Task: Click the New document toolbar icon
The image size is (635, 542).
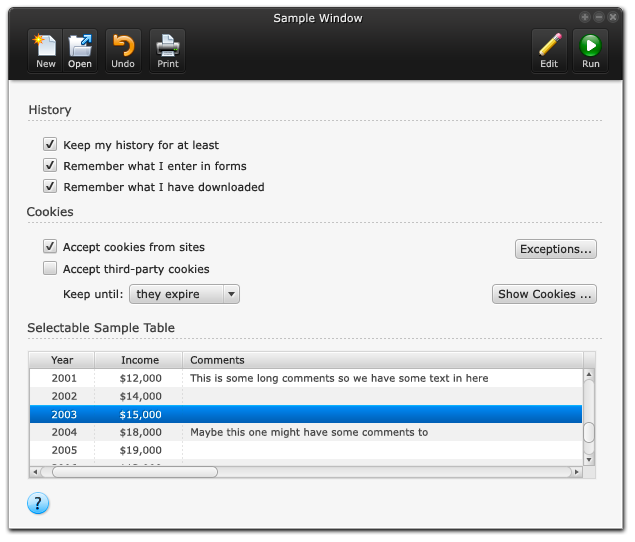Action: pyautogui.click(x=45, y=51)
